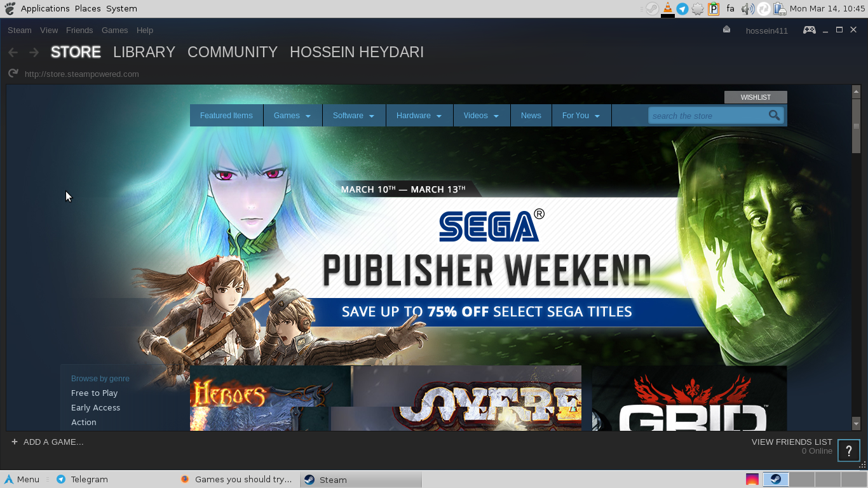Open the Steam tray icon in top panel
Viewport: 868px width, 488px height.
point(652,8)
